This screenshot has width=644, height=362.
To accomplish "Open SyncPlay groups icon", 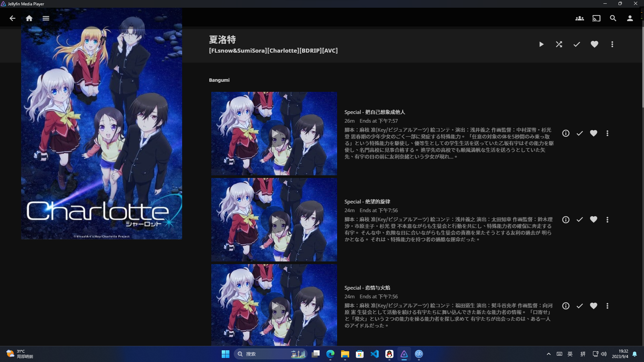I will tap(579, 18).
